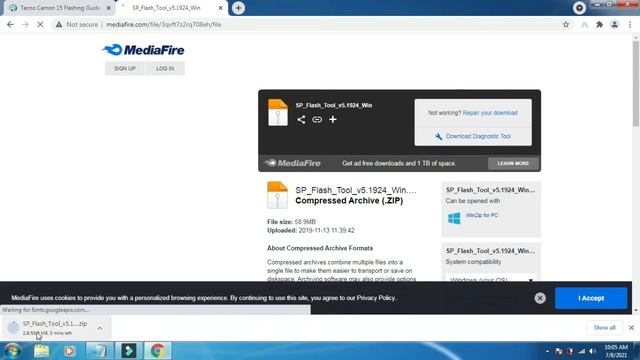The width and height of the screenshot is (640, 360).
Task: Close the downloads bar with X
Action: coord(631,327)
